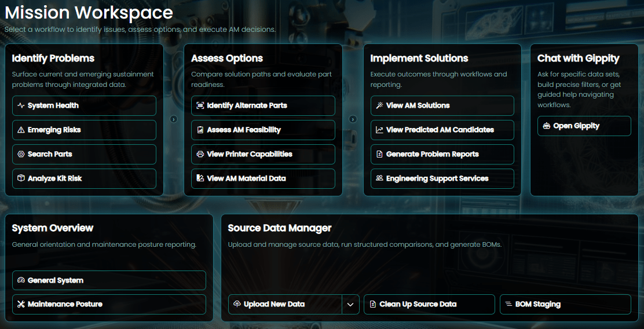Open Search Parts workflow
644x329 pixels.
coord(84,154)
